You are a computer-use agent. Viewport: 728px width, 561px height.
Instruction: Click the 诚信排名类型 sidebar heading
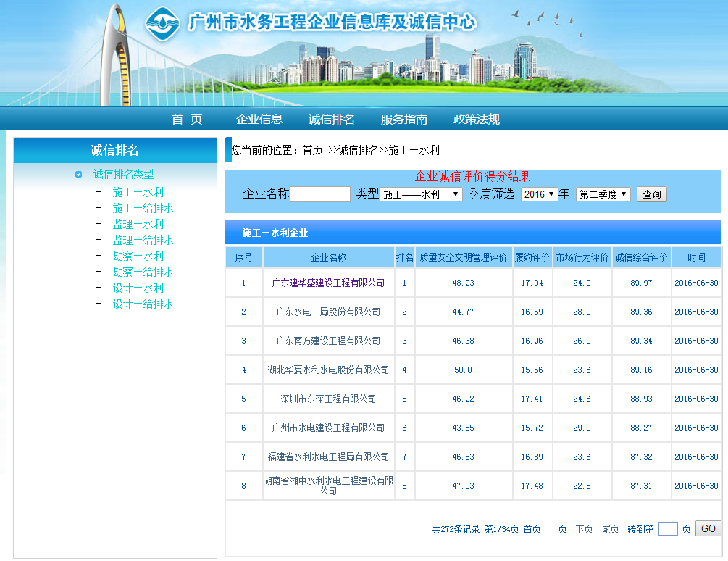tap(123, 175)
